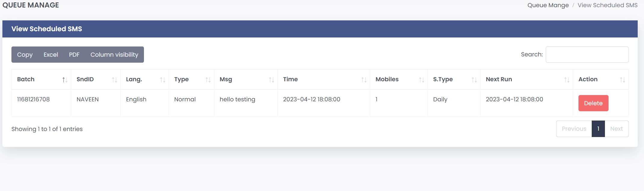Sort table by Batch column arrows
The image size is (644, 191).
pyautogui.click(x=65, y=80)
